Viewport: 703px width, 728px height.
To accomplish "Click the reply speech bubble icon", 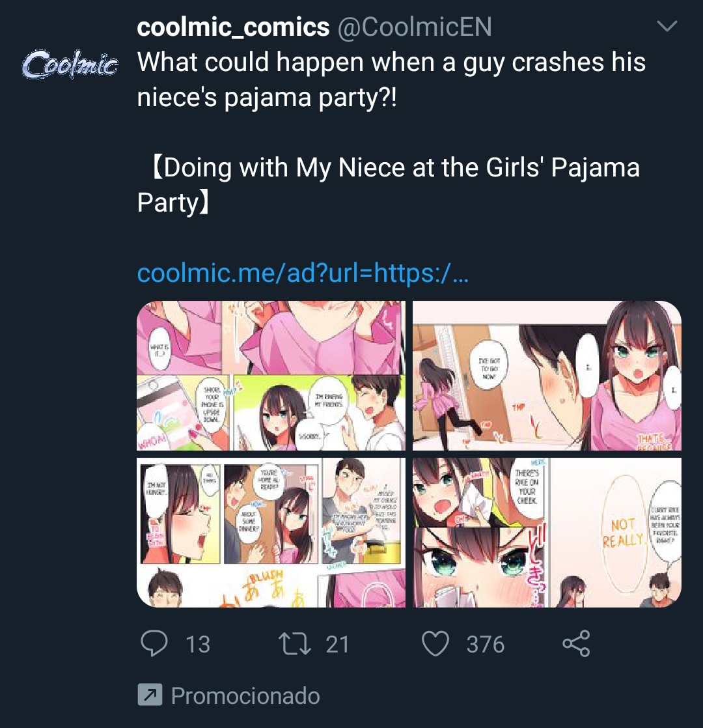I will (x=155, y=643).
